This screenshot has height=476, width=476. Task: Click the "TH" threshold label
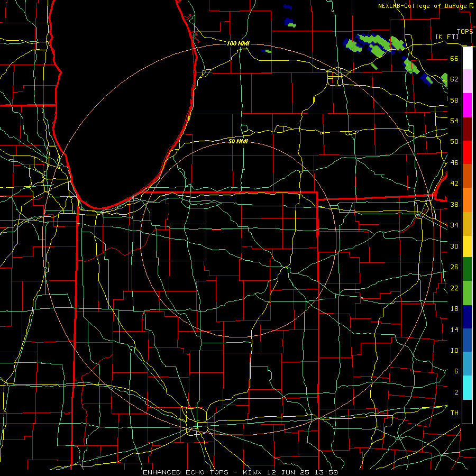pos(454,413)
